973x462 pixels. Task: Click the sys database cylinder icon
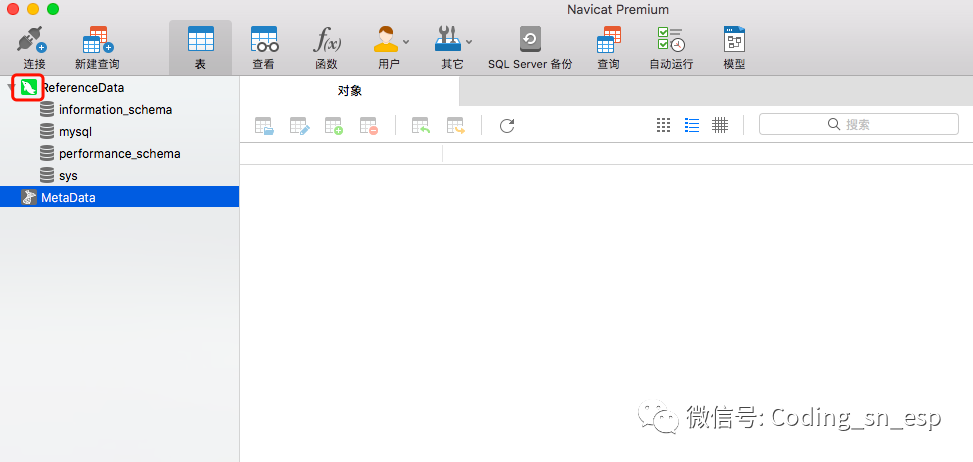pyautogui.click(x=47, y=175)
